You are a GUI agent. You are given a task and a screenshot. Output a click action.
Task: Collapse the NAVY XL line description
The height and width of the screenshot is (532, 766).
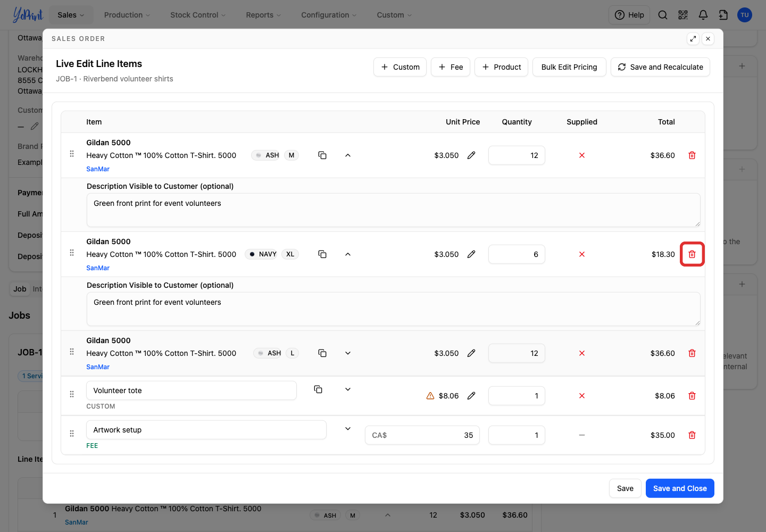pyautogui.click(x=348, y=254)
